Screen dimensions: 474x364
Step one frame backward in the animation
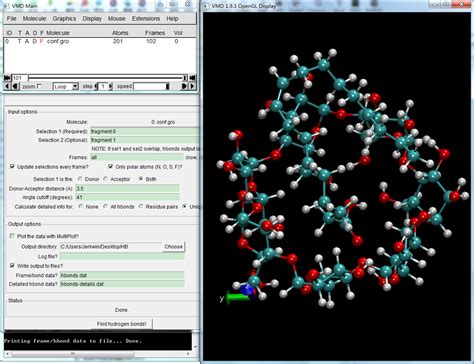pos(7,86)
